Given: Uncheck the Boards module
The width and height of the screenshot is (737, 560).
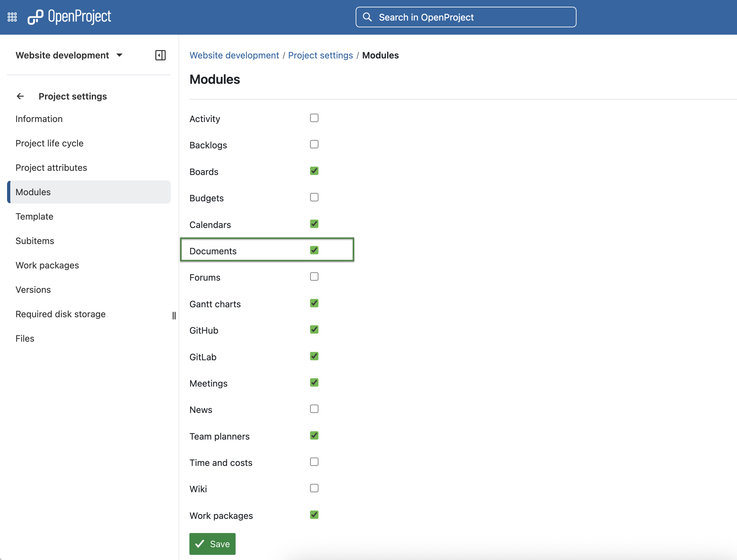Looking at the screenshot, I should coord(314,171).
